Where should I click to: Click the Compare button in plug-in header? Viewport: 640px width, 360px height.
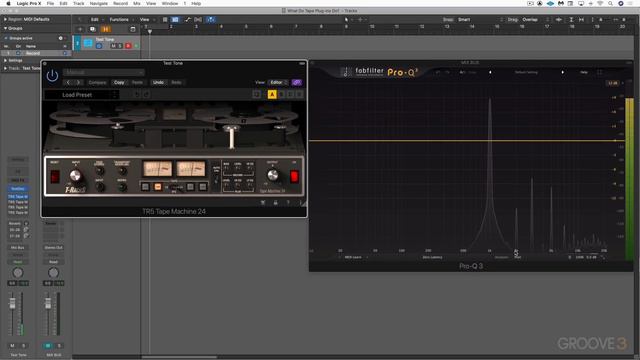pyautogui.click(x=98, y=82)
